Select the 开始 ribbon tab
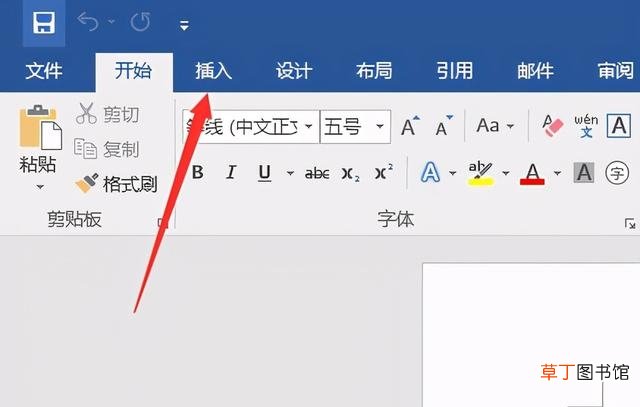Image resolution: width=640 pixels, height=407 pixels. tap(133, 71)
